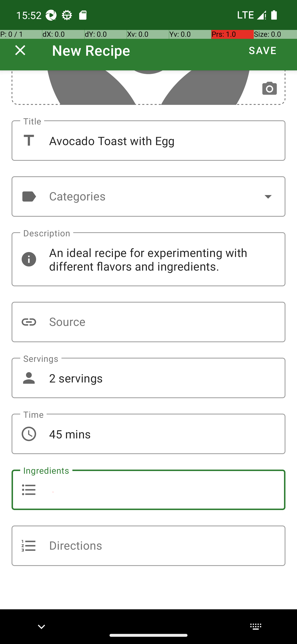
Task: Click the description info icon
Action: click(29, 259)
